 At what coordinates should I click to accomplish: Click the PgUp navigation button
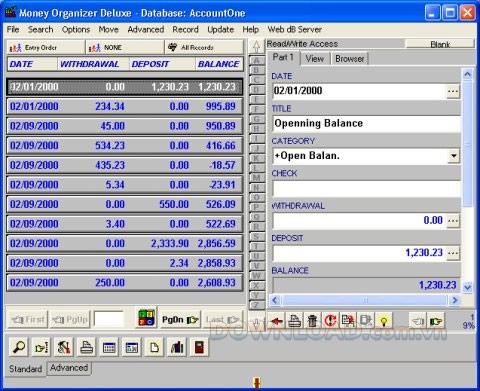pos(70,320)
